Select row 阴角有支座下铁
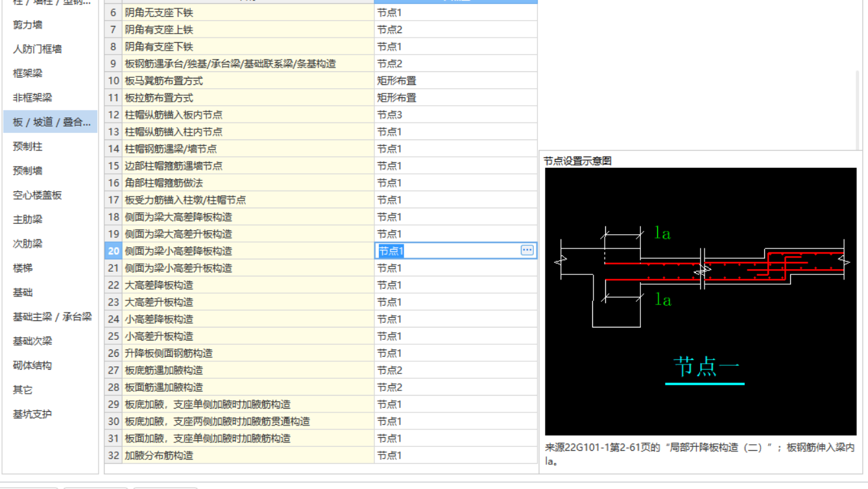 pyautogui.click(x=248, y=47)
